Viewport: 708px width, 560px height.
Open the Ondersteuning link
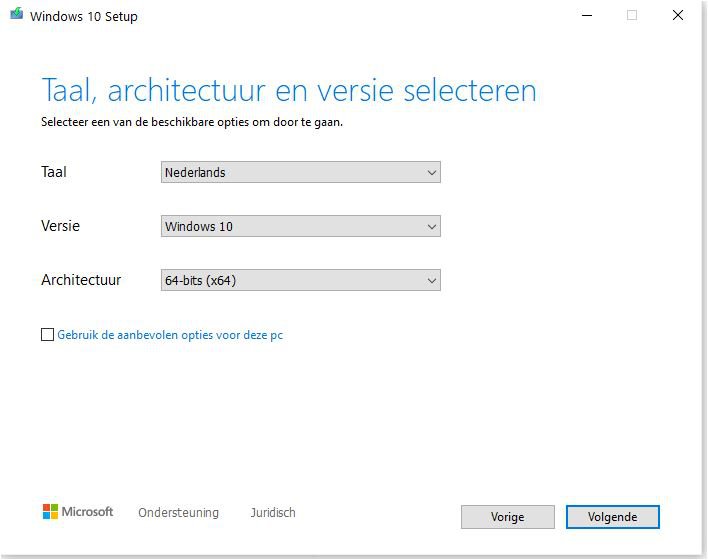pos(178,513)
